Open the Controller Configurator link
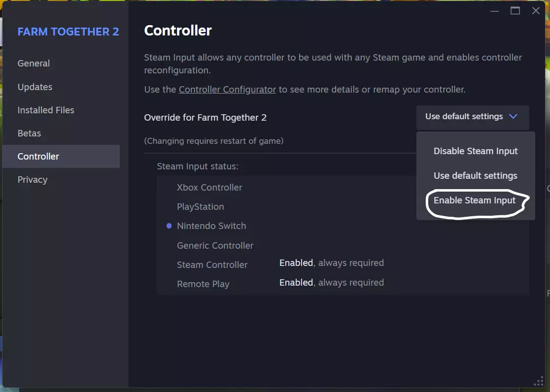 coord(227,90)
